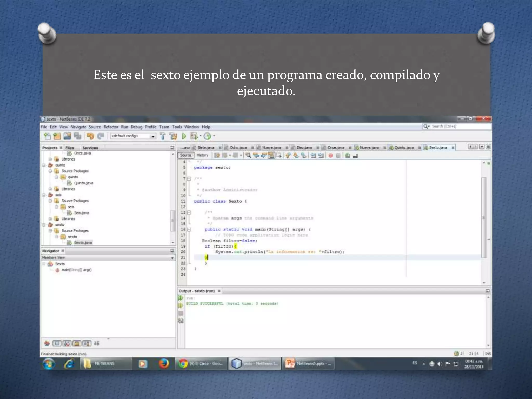Click the Next Bookmark icon
The height and width of the screenshot is (399, 532).
[x=296, y=155]
